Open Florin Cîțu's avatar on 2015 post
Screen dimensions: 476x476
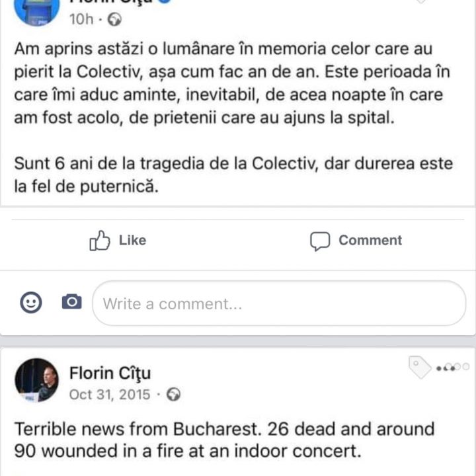36,380
